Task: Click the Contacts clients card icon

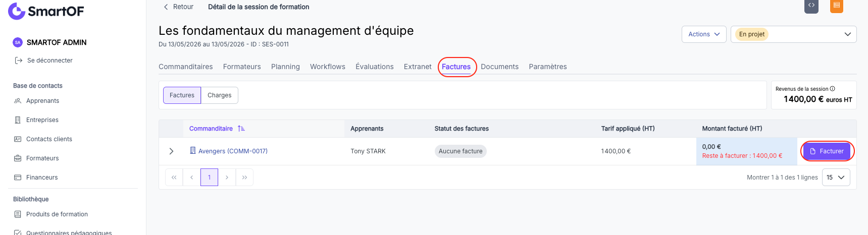Action: 18,139
